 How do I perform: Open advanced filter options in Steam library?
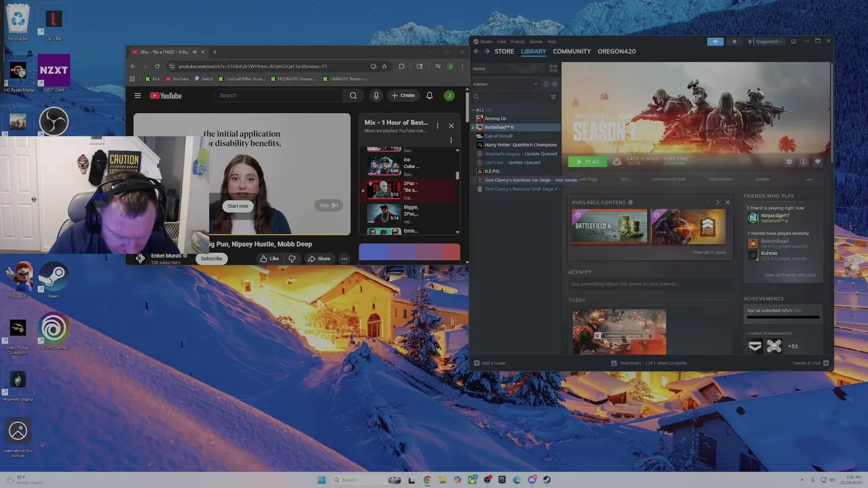553,97
